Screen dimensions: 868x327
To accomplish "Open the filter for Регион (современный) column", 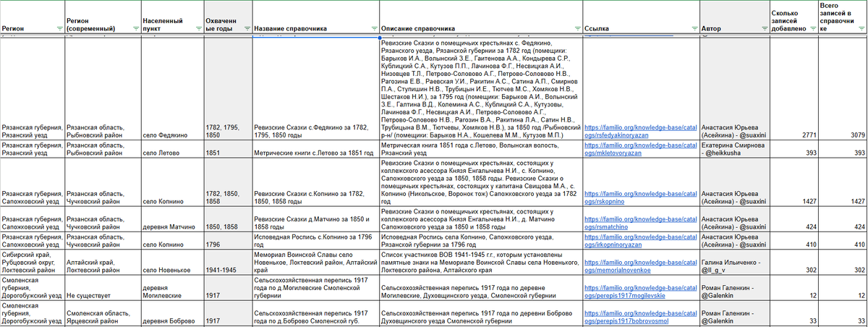I will [x=135, y=29].
